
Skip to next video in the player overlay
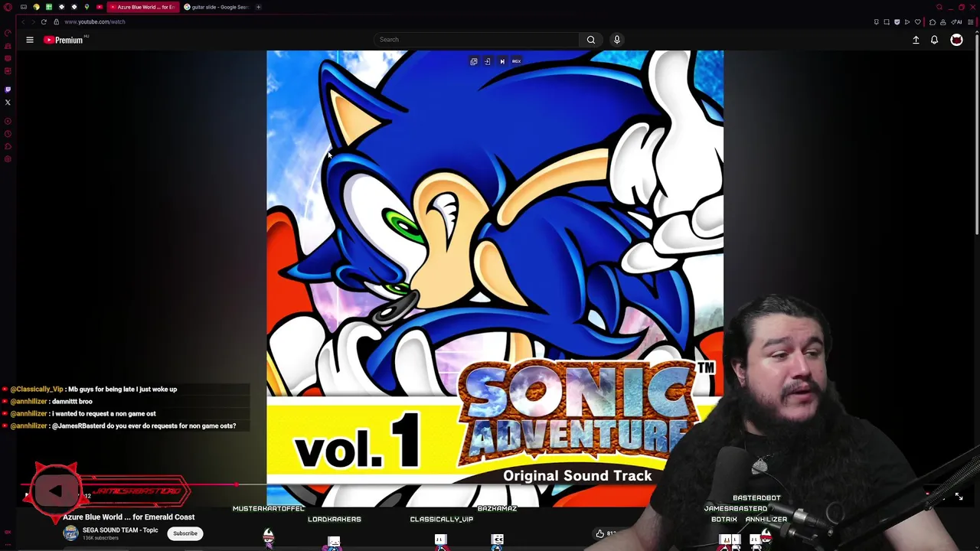tap(501, 61)
